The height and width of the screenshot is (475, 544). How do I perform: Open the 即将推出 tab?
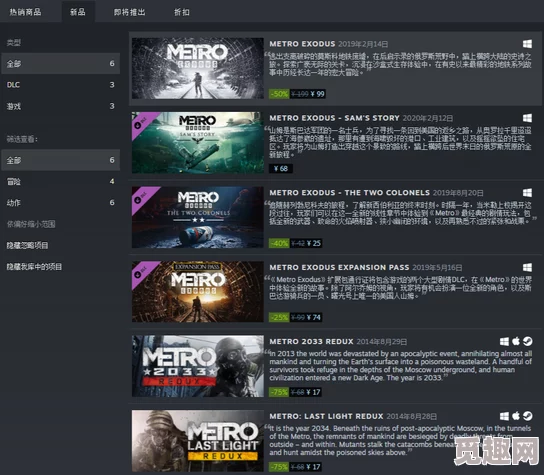pyautogui.click(x=129, y=12)
